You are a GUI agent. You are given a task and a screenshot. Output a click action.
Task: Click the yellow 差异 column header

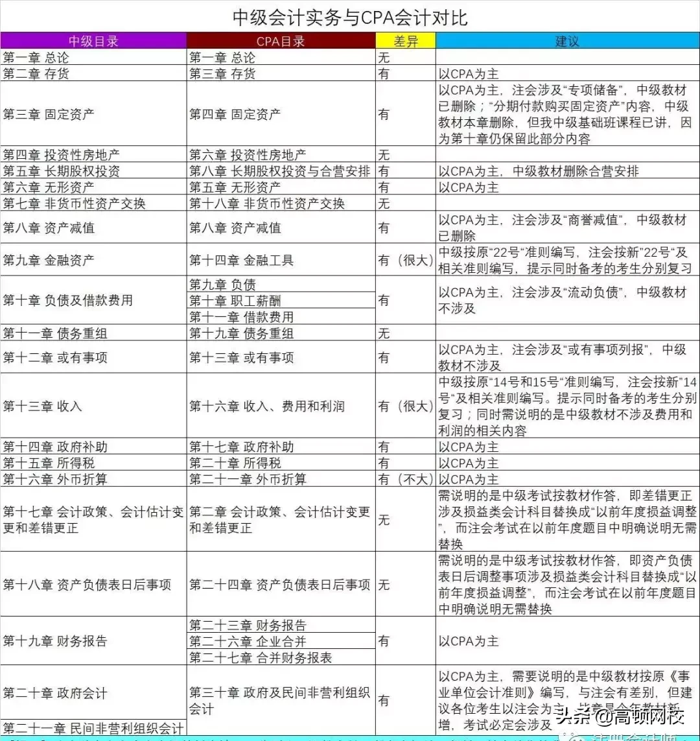405,40
